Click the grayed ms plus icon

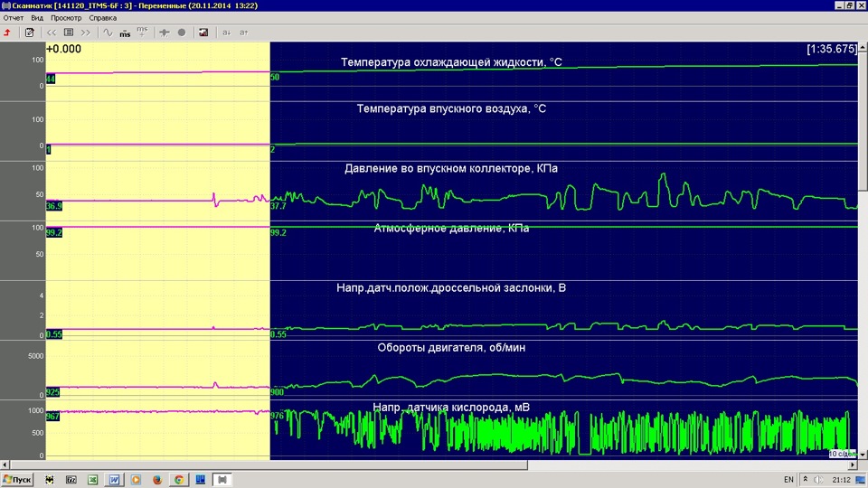click(142, 32)
